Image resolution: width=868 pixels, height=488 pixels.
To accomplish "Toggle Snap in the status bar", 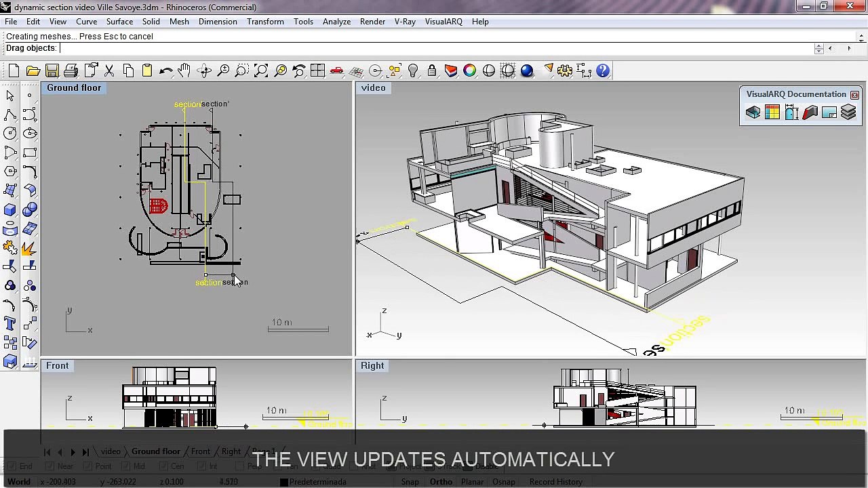I will (x=410, y=482).
